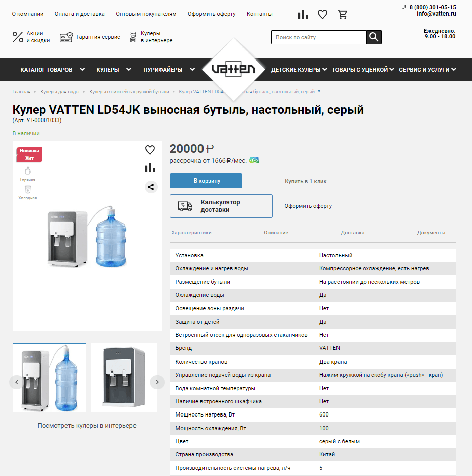
Task: Click the article number УТ-00001033
Action: pos(43,120)
